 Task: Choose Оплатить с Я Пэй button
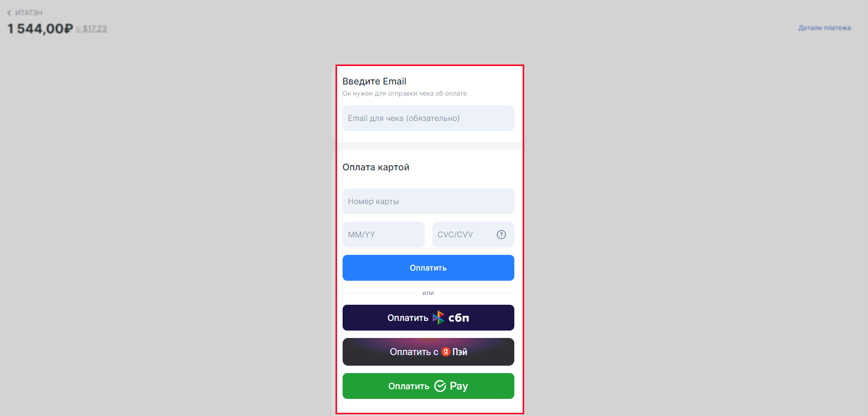[428, 352]
